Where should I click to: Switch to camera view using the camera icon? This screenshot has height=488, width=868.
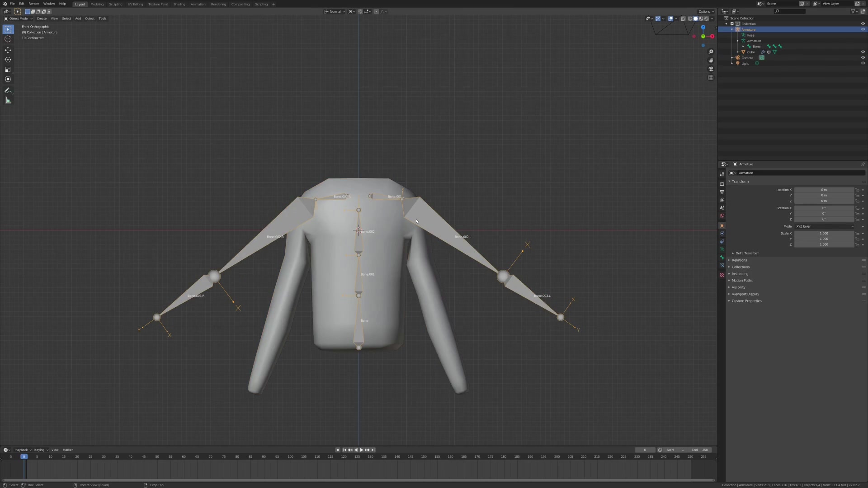coord(711,69)
